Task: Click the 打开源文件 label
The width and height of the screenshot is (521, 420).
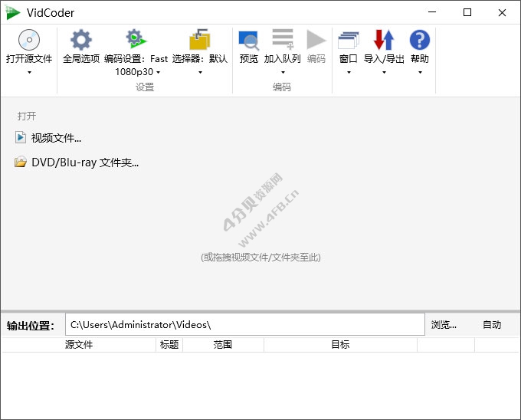Action: click(29, 59)
